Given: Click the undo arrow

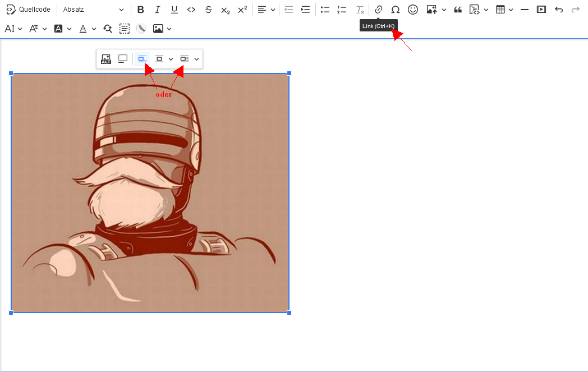Looking at the screenshot, I should (x=559, y=10).
